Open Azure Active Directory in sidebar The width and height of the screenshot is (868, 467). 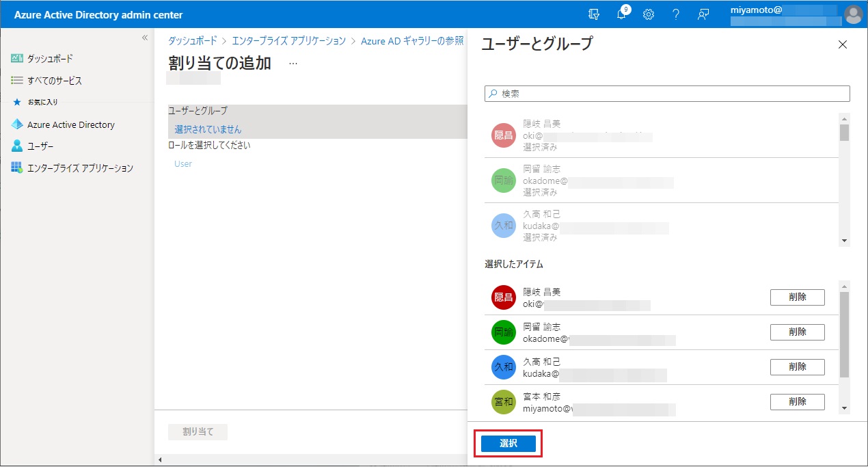pos(70,125)
